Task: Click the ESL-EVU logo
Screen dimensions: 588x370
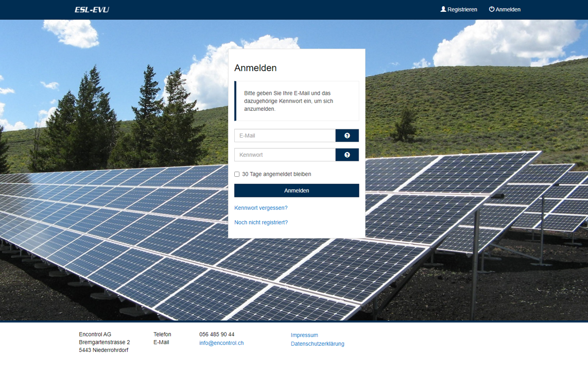Action: click(x=92, y=10)
